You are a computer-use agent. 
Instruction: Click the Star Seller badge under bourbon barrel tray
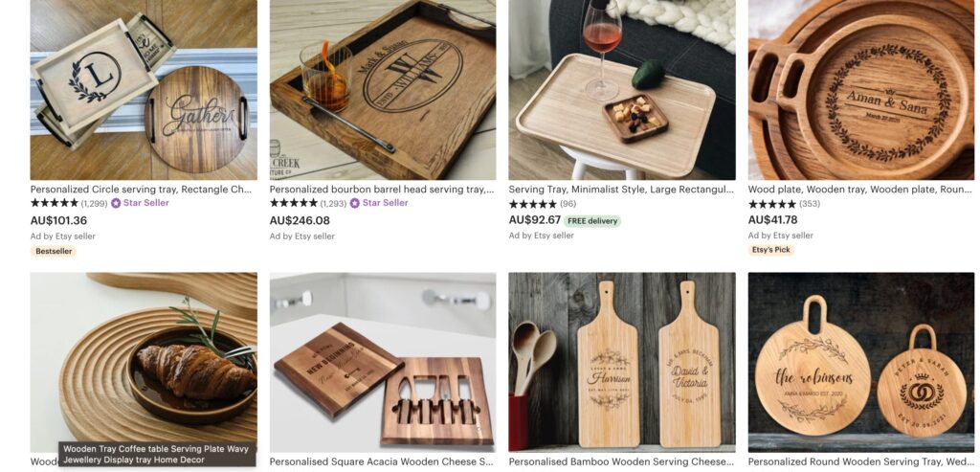click(379, 203)
